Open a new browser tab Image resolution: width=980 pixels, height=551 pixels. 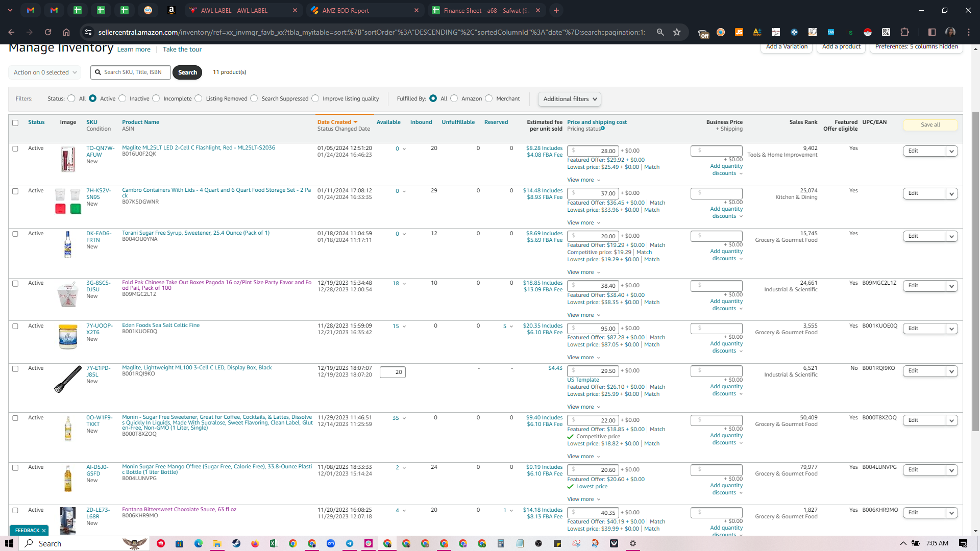click(556, 10)
